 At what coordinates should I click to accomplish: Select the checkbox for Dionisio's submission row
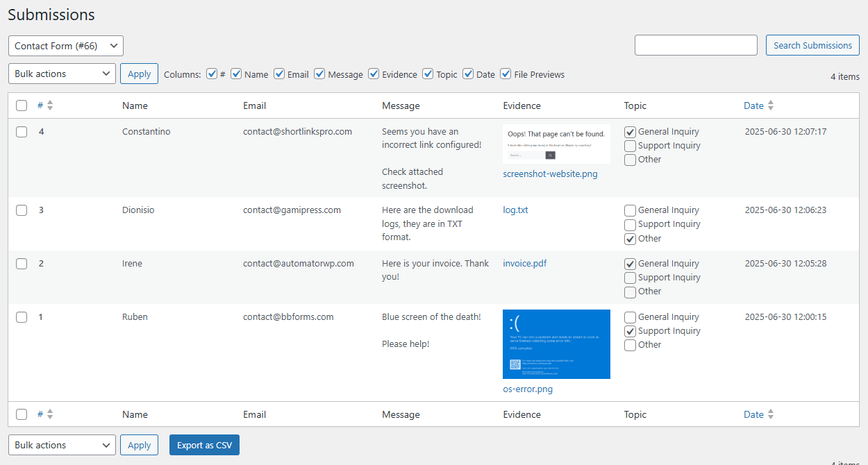(21, 210)
